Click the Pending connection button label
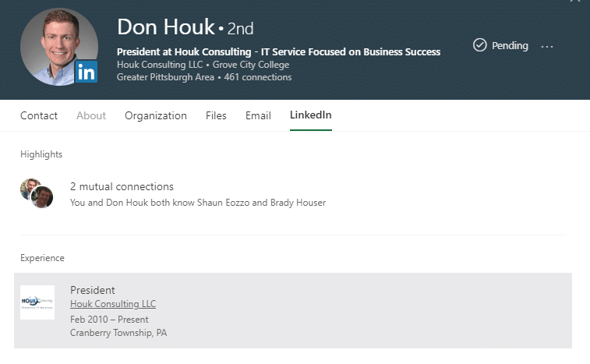The image size is (590, 364). point(510,45)
